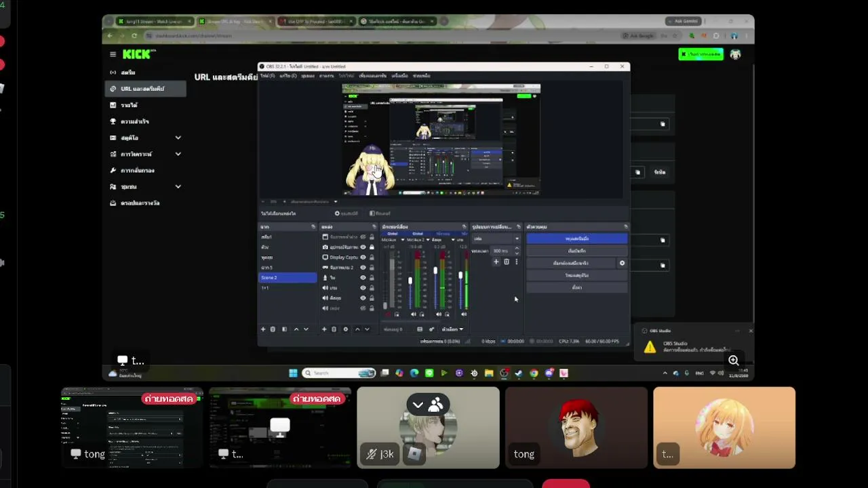
Task: Click the transition duration 300 ms stepper
Action: click(x=517, y=251)
